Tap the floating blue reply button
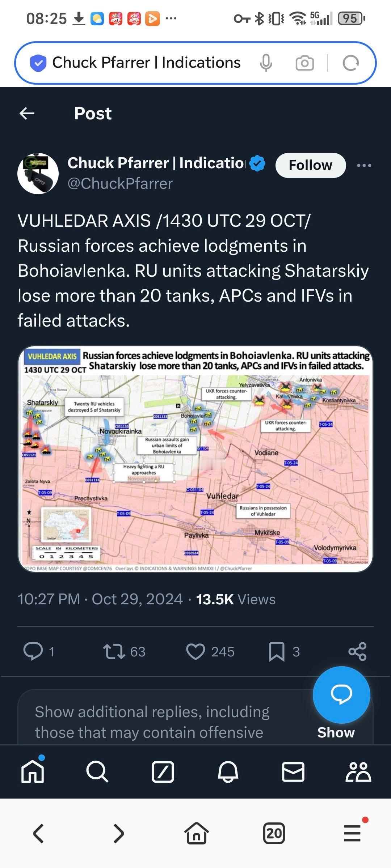 pos(341,695)
